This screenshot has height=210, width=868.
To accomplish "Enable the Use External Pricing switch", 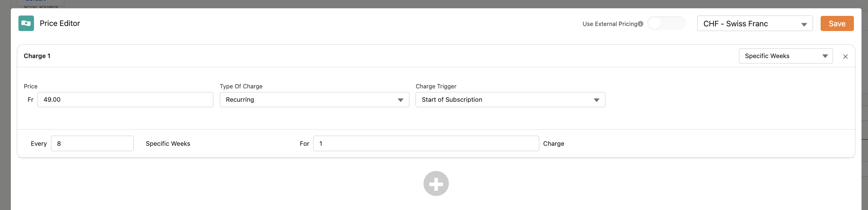I will point(666,24).
